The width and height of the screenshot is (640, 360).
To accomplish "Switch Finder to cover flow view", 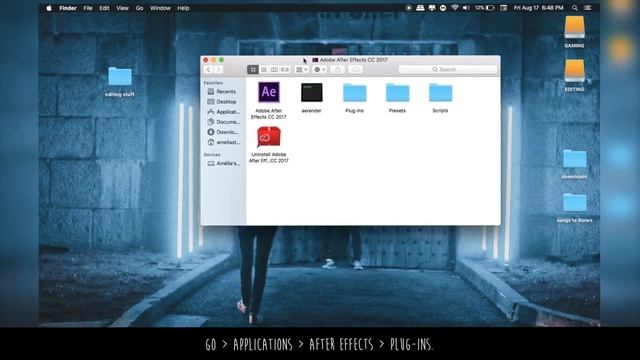I will [285, 70].
